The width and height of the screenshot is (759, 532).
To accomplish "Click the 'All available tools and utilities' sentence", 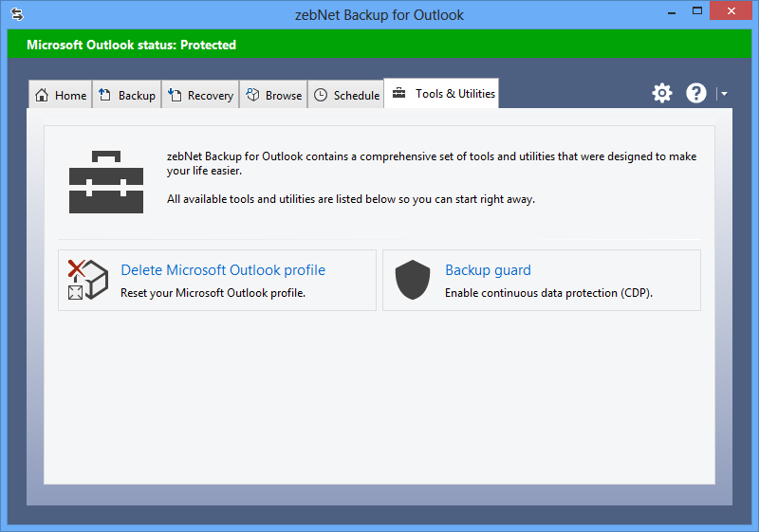I will tap(351, 199).
